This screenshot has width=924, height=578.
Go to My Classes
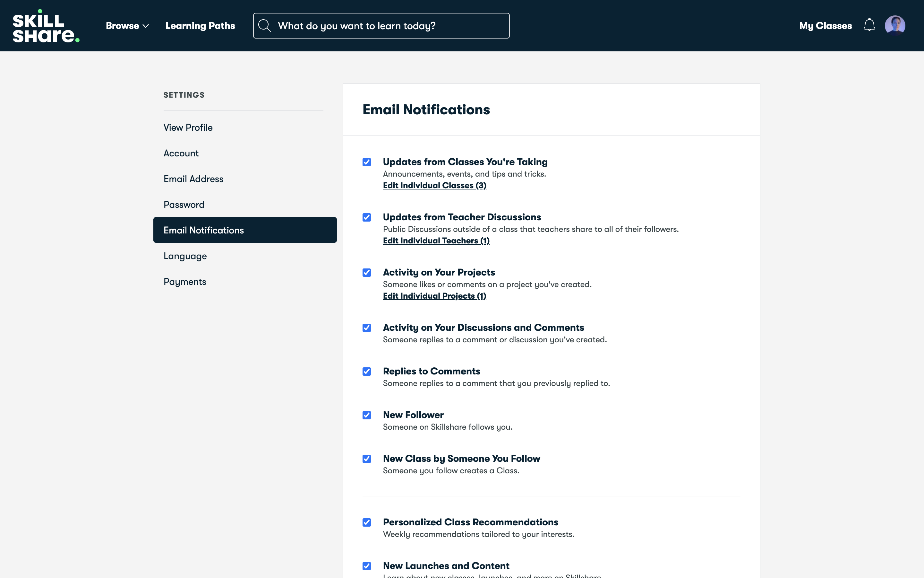tap(826, 26)
